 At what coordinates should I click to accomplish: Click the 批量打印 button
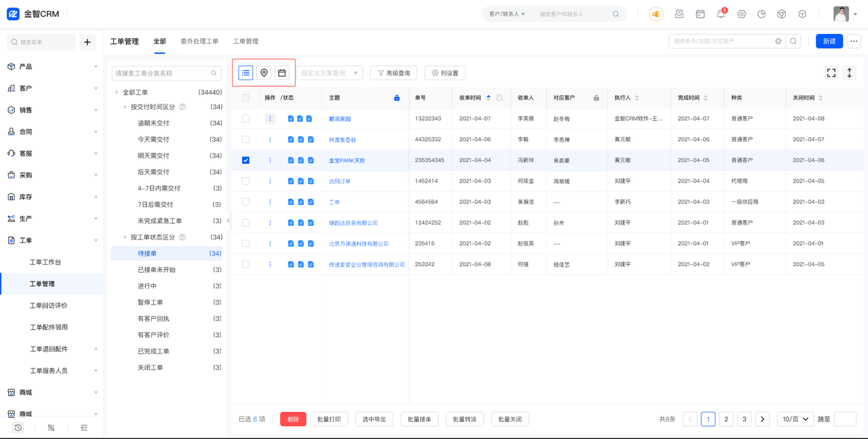329,419
